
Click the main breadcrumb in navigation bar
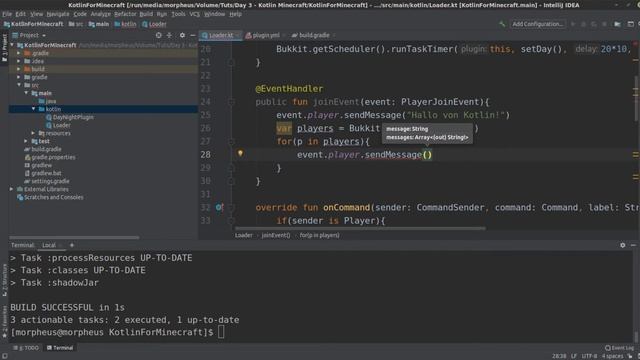pos(99,24)
